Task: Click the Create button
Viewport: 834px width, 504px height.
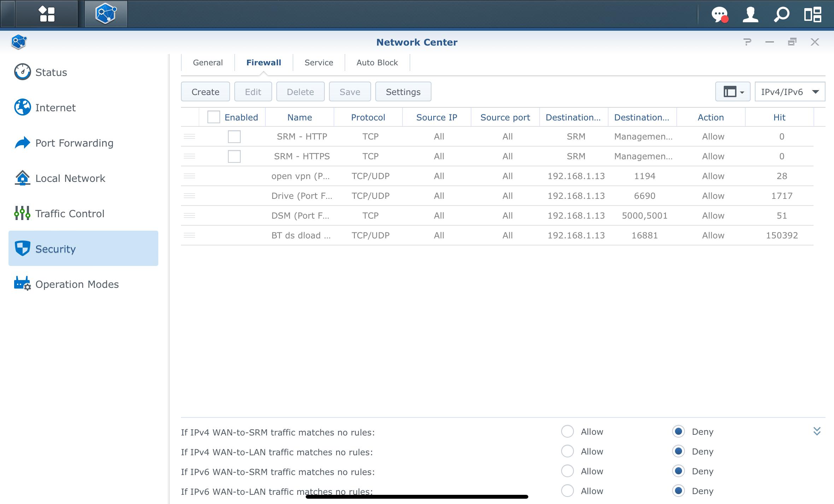Action: (x=205, y=92)
